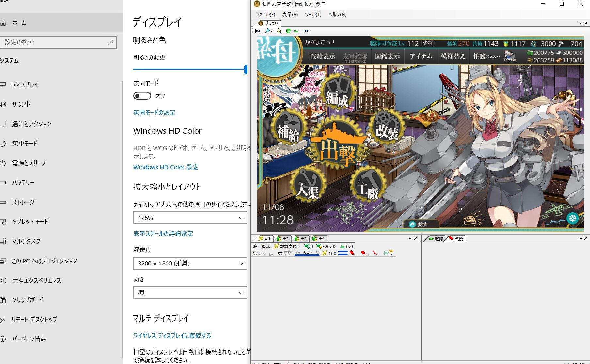Screen dimensions: 590x364
Task: Select リモート デスクトップ in Settings sidebar
Action: coord(61,320)
